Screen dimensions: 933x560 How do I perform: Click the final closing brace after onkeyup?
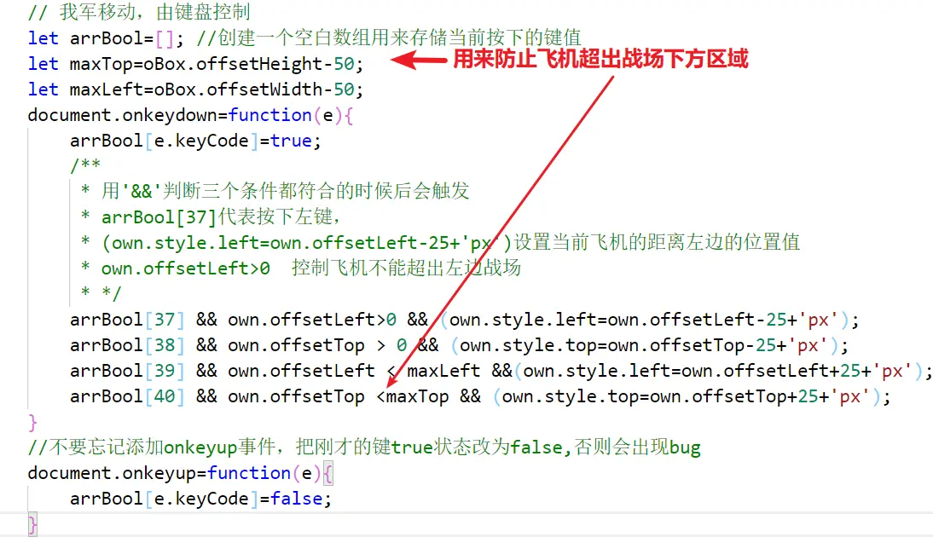coord(32,525)
